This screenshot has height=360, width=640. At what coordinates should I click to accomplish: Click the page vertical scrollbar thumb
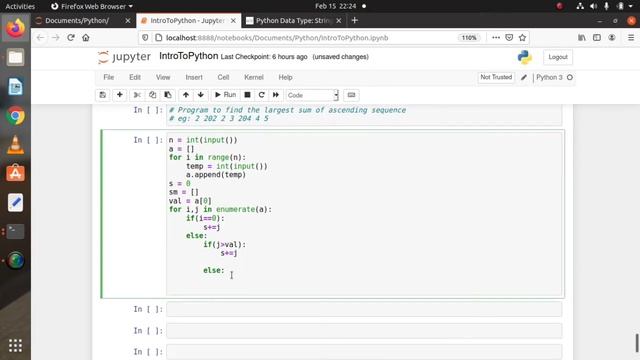(x=637, y=343)
